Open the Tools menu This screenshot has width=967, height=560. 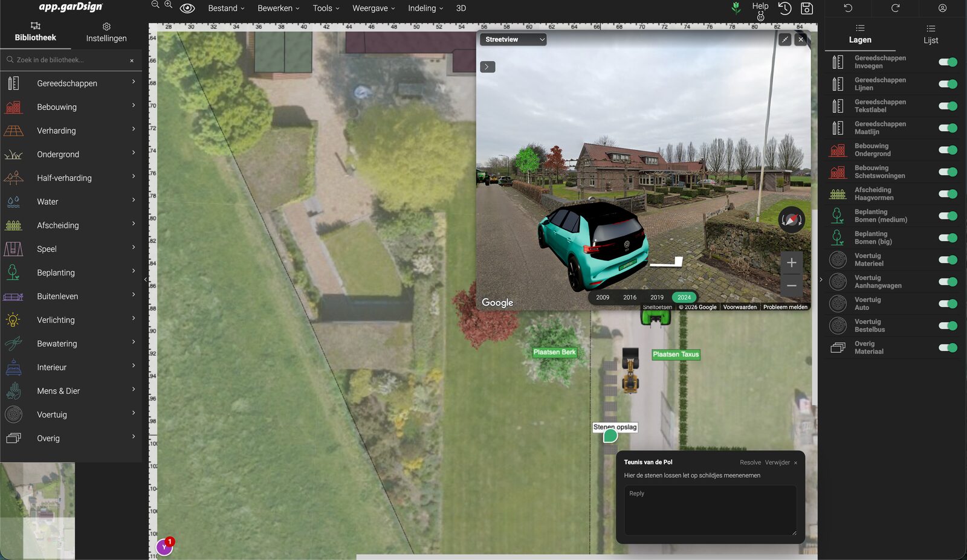point(326,8)
